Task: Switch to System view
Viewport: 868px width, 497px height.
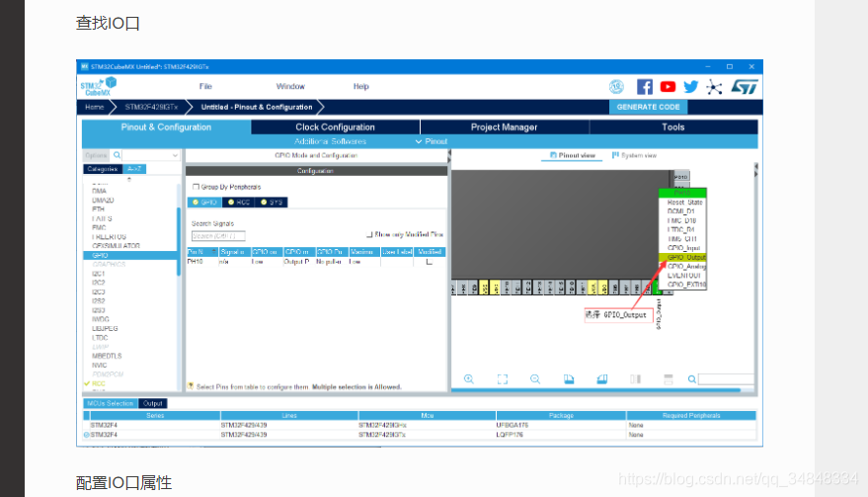Action: coord(634,156)
